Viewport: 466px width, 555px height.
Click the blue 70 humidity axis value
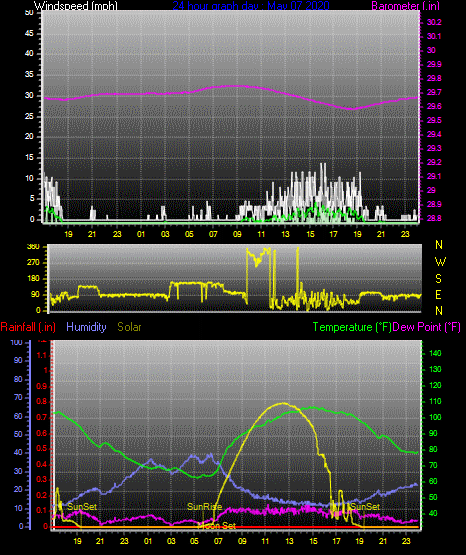pos(18,397)
